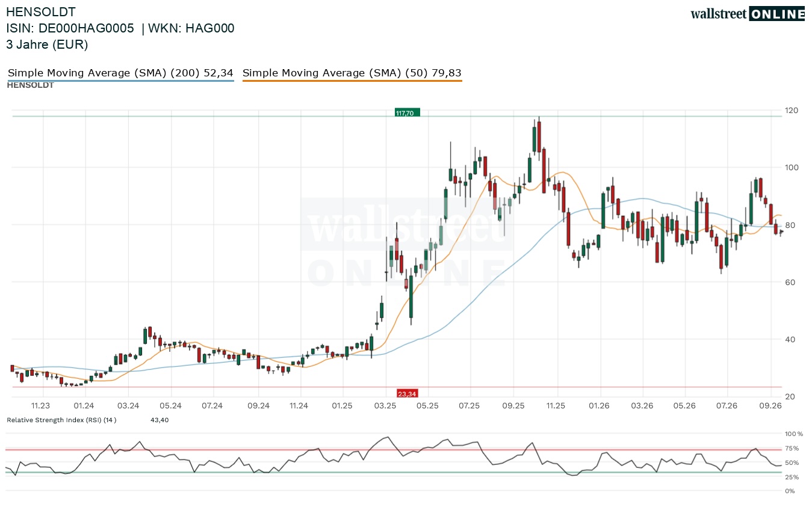Click the 01.25 date axis label
Viewport: 812px width, 507px height.
click(342, 405)
